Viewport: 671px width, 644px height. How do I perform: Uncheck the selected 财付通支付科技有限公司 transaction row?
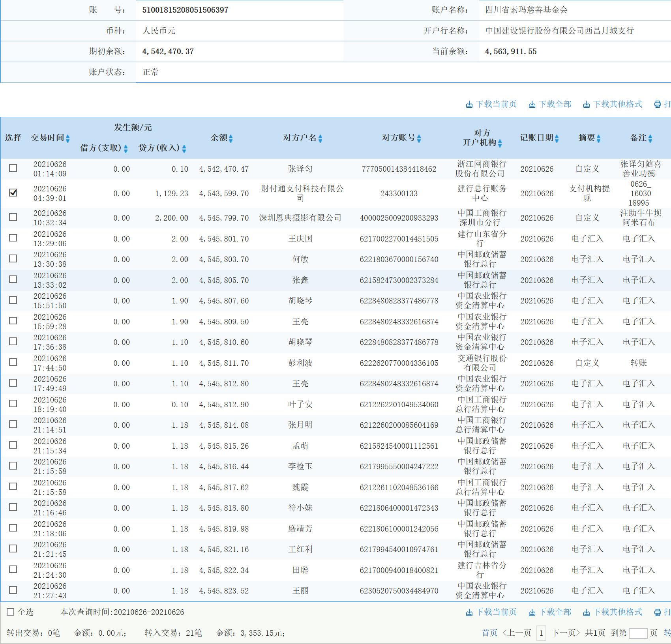(13, 193)
